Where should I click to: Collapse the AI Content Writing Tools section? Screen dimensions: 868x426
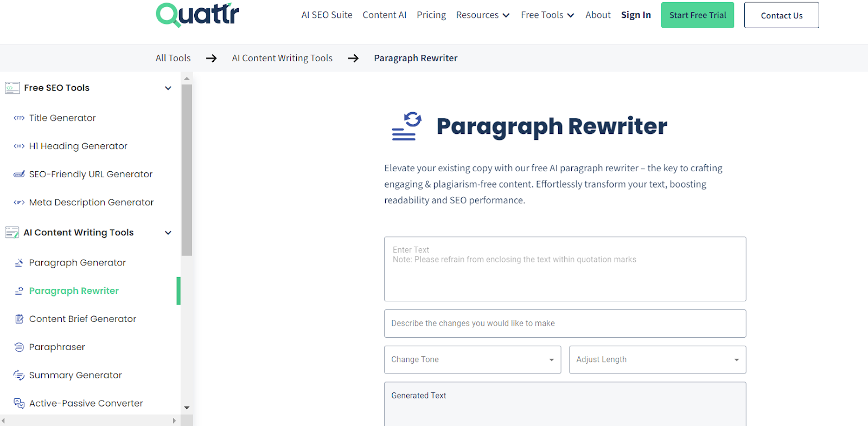(168, 233)
